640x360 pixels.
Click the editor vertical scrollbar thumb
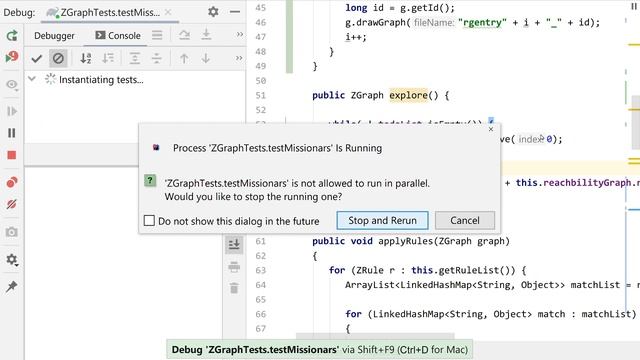tap(636, 122)
